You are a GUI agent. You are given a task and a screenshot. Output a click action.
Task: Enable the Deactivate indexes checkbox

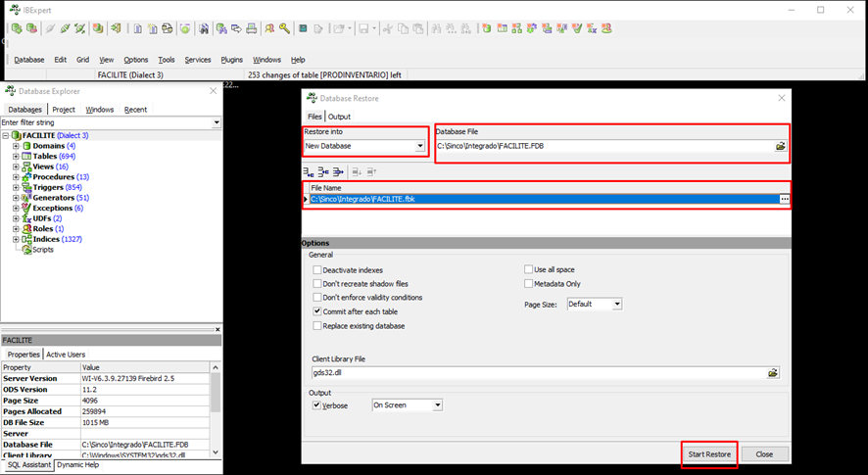[317, 269]
